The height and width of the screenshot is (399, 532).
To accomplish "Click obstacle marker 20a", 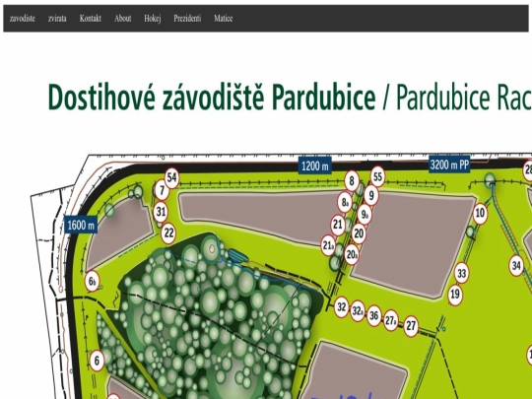I will pyautogui.click(x=352, y=254).
